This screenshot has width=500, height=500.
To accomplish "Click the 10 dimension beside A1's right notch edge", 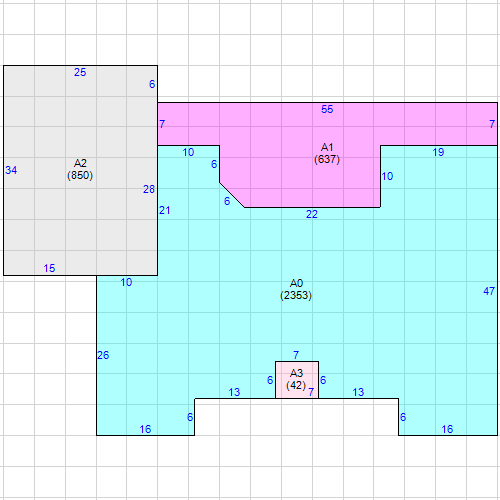I will pyautogui.click(x=387, y=176).
